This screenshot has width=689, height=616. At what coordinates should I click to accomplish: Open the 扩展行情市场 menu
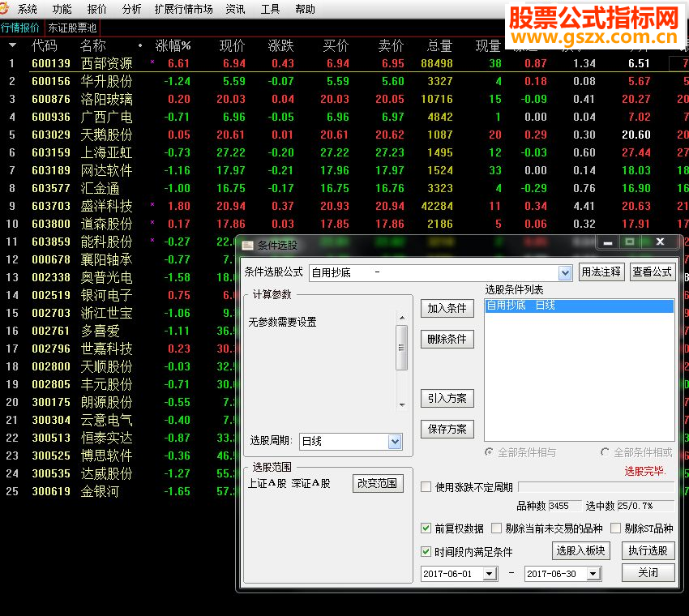[184, 9]
